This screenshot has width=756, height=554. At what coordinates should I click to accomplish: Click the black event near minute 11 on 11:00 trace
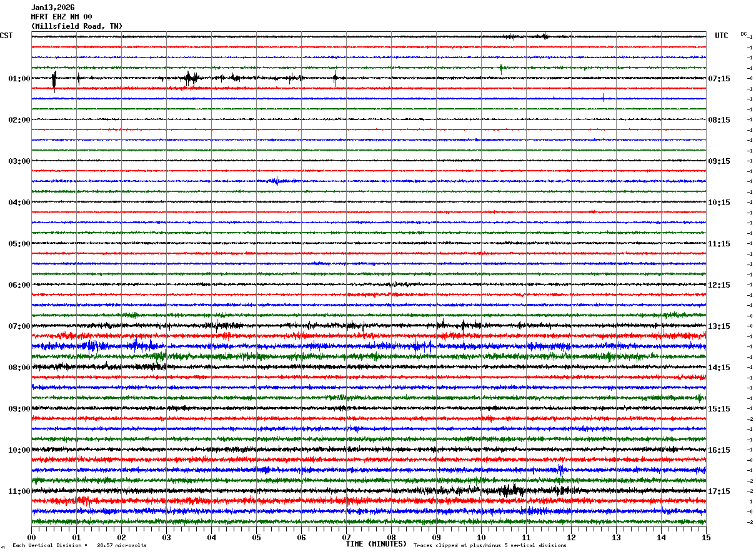[514, 490]
